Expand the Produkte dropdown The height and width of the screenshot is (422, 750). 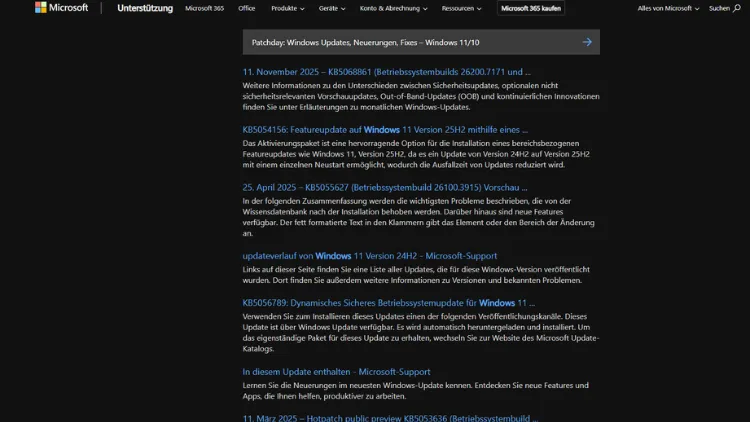coord(287,8)
